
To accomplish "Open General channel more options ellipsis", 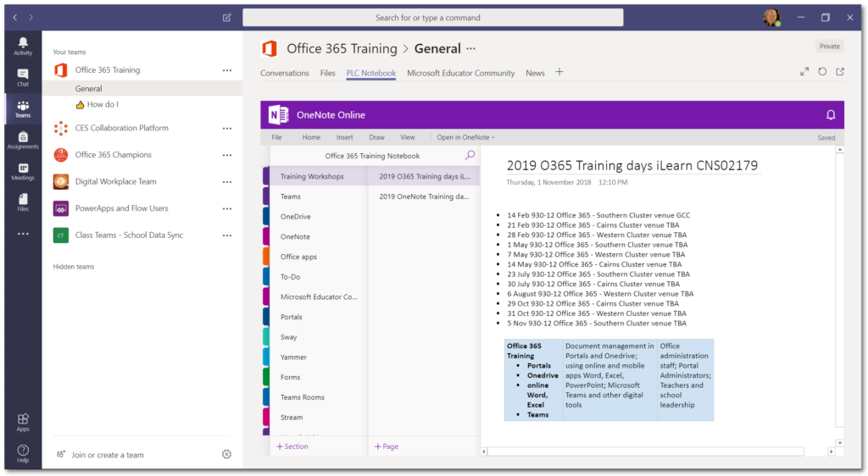I will pos(470,48).
